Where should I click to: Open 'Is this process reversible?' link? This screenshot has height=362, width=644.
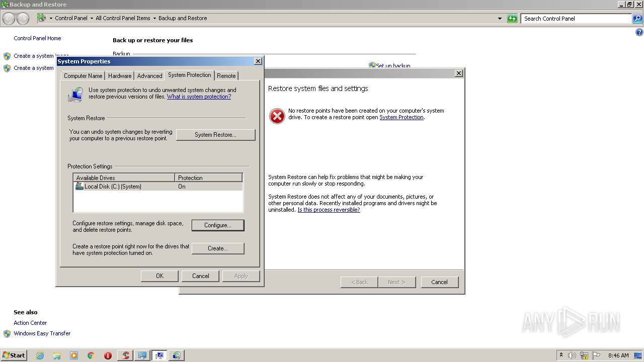tap(329, 210)
